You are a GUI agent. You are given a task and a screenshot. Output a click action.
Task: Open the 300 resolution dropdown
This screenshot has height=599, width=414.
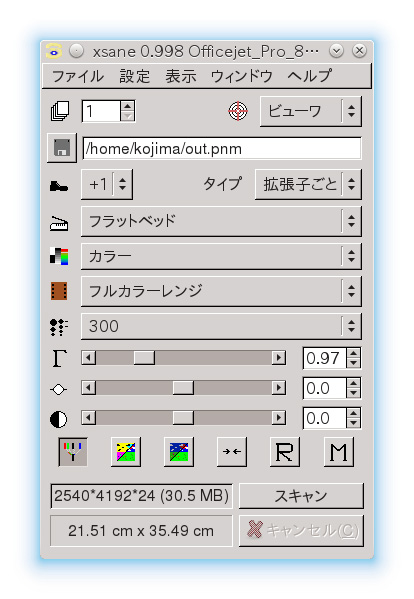[x=221, y=326]
